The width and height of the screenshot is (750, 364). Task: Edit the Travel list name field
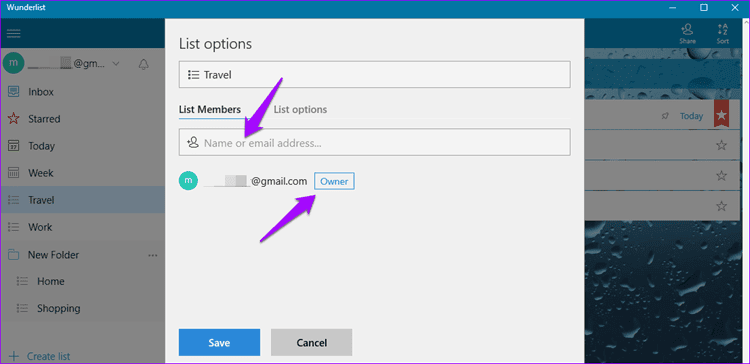pos(375,75)
